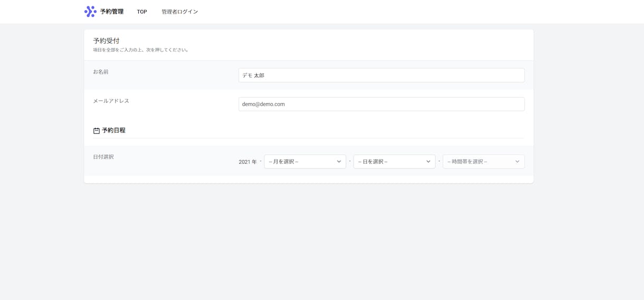Click the 予約管理 logo icon
The height and width of the screenshot is (300, 644).
pos(90,12)
